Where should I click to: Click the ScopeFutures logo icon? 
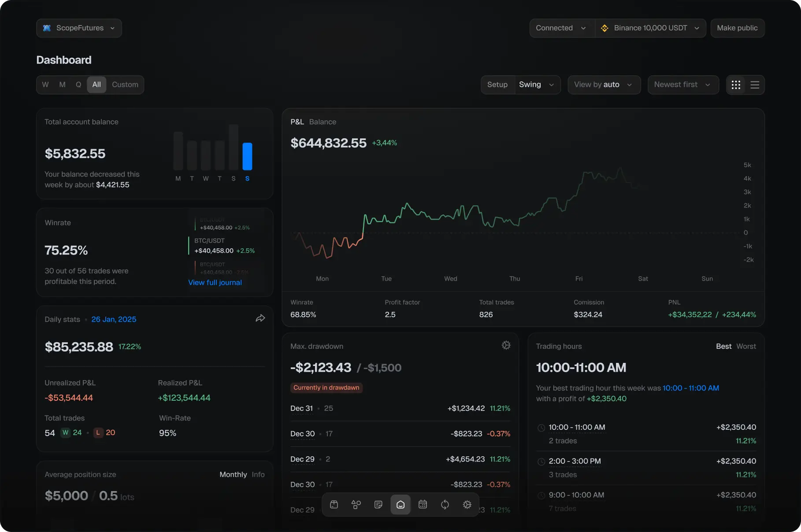[x=47, y=28]
